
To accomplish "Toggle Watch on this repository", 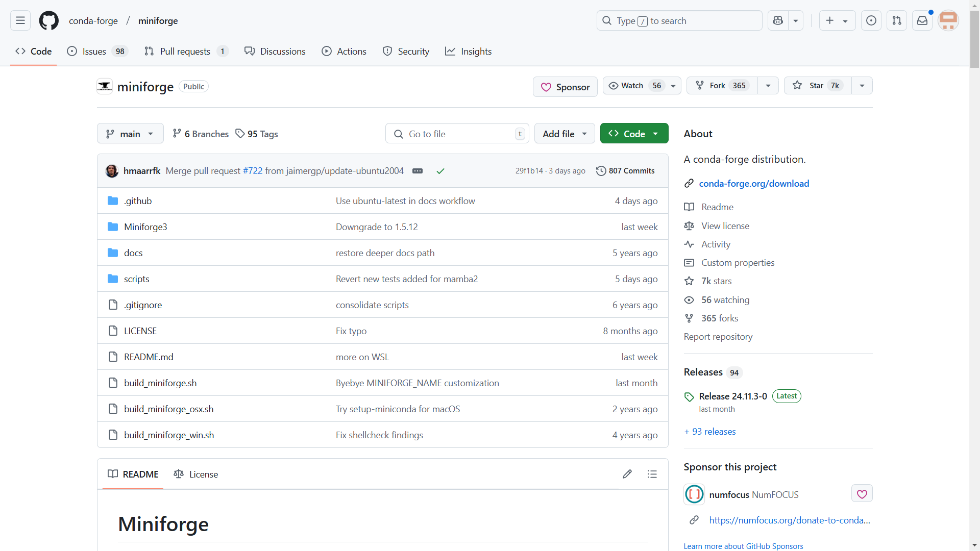I will click(x=633, y=86).
